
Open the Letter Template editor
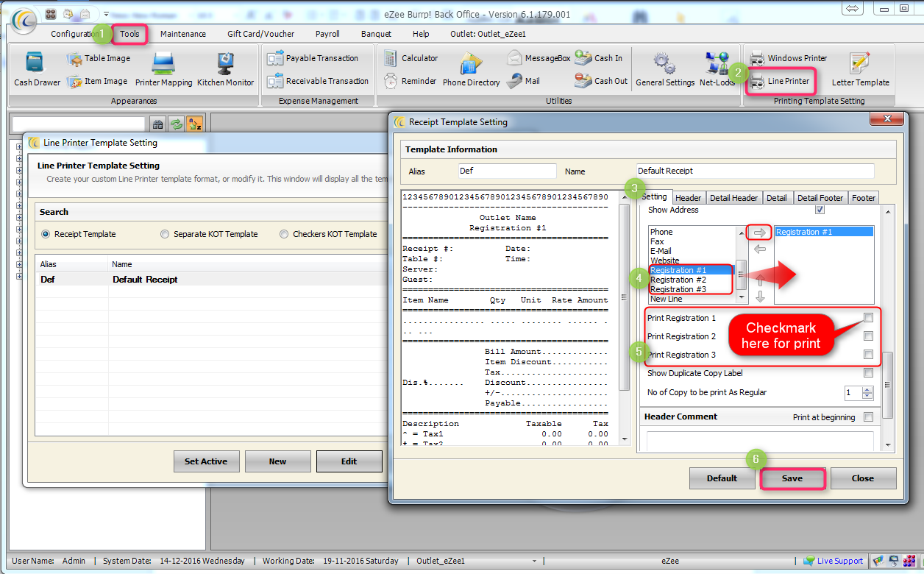pos(860,70)
